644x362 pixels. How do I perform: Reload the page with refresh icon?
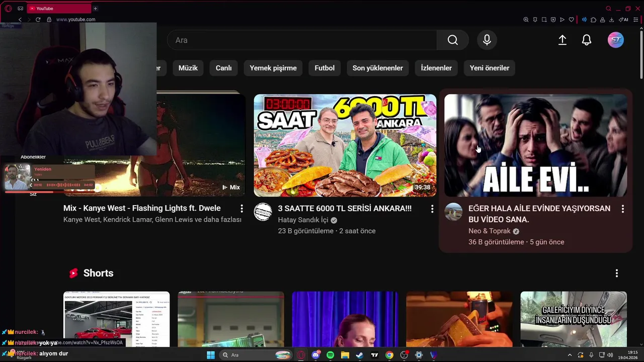(38, 20)
